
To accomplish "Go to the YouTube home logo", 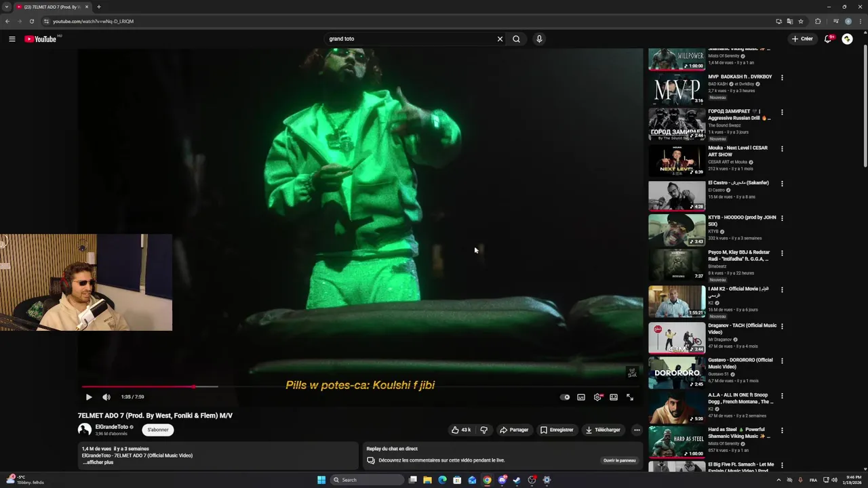I will 41,39.
